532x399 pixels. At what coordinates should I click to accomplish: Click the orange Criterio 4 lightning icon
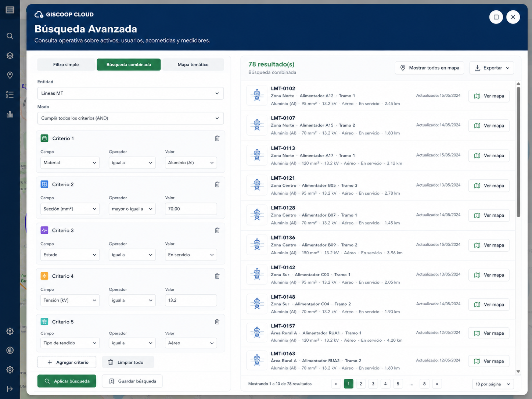pyautogui.click(x=44, y=276)
